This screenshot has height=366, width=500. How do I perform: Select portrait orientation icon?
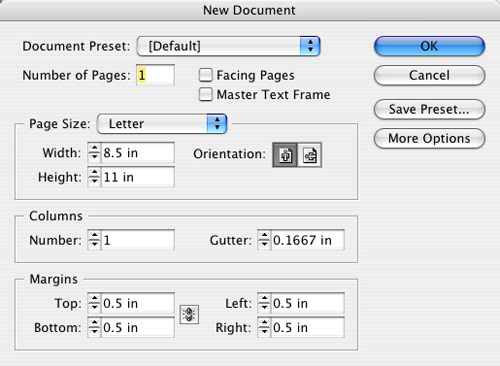point(285,155)
